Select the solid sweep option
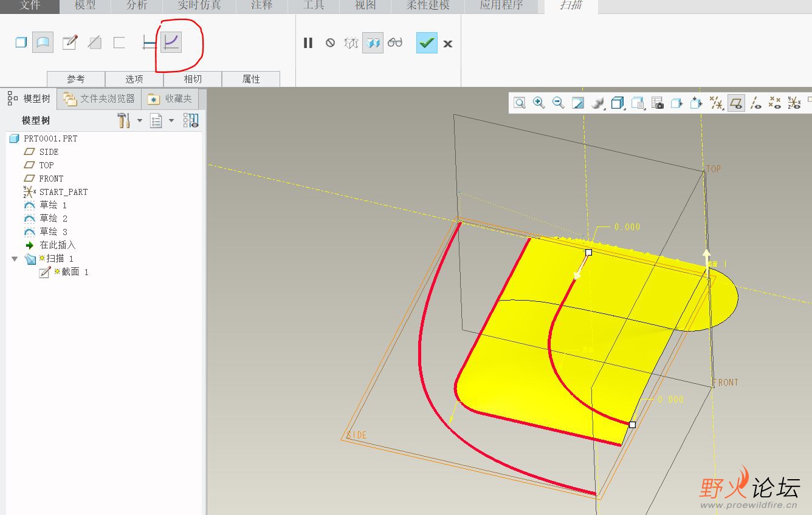The image size is (812, 515). tap(21, 43)
